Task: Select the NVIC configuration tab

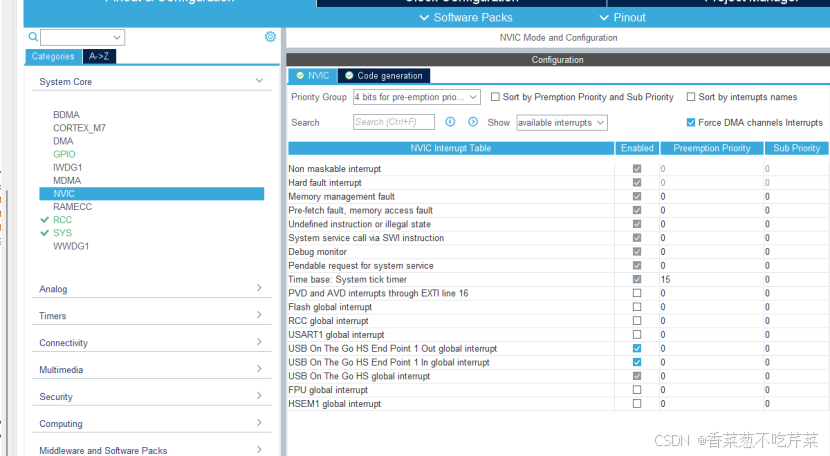Action: pos(313,76)
